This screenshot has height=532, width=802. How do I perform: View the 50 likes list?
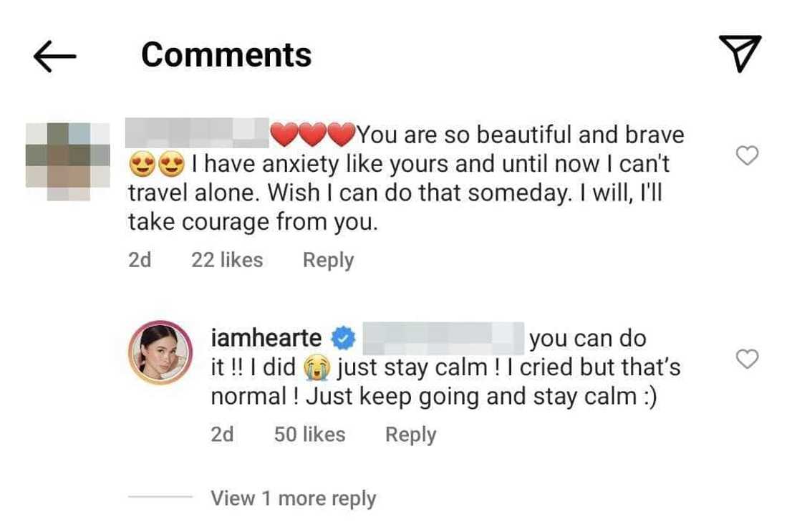pyautogui.click(x=309, y=435)
